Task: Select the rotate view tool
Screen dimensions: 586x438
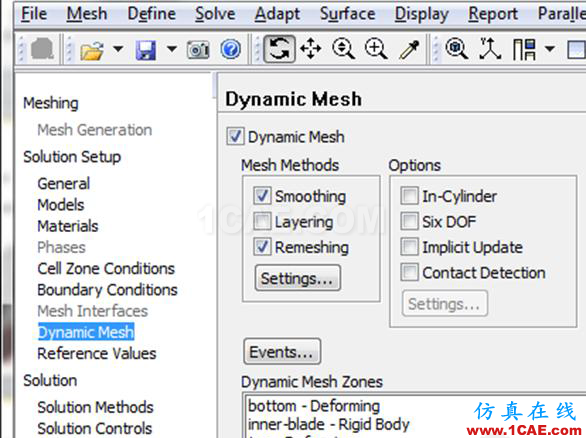Action: (279, 49)
